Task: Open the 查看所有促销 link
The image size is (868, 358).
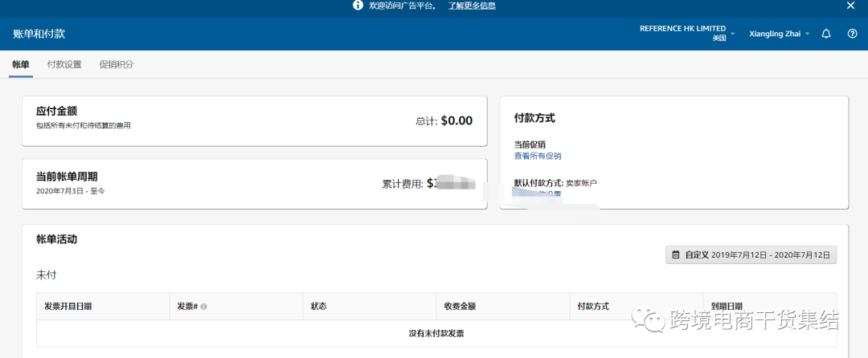Action: [538, 157]
